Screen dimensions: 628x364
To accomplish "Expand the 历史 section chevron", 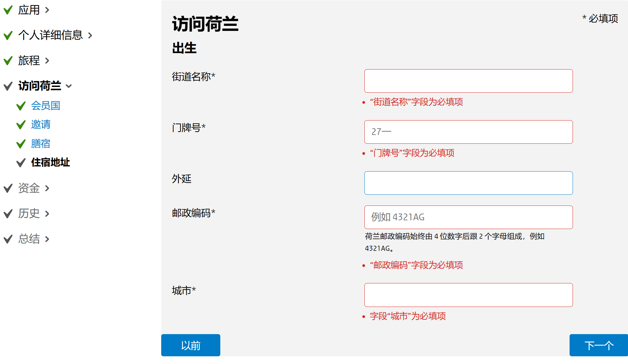I will [47, 214].
